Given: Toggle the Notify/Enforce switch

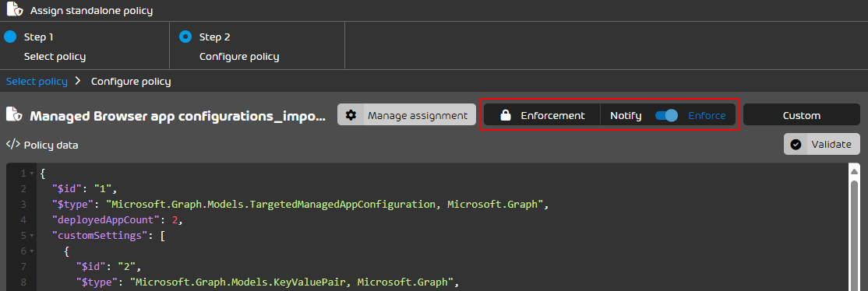Looking at the screenshot, I should (x=666, y=115).
